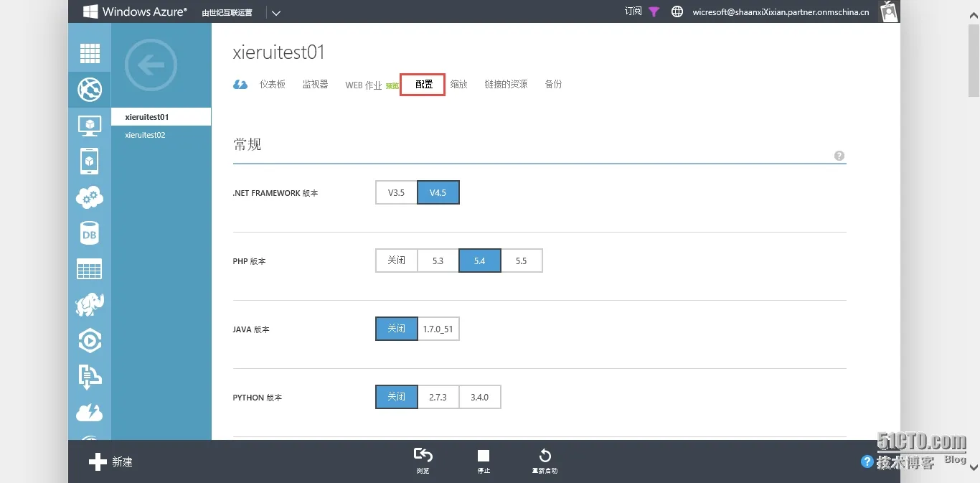Select .NET Framework V4.5
This screenshot has width=980, height=483.
438,192
